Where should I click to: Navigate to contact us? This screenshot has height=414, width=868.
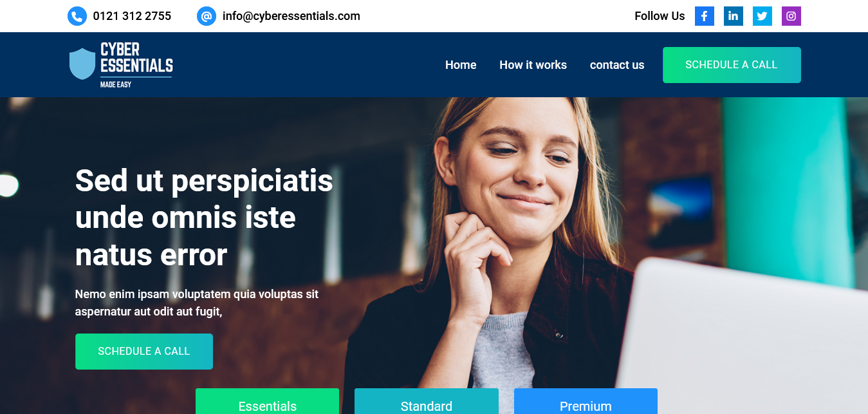617,65
